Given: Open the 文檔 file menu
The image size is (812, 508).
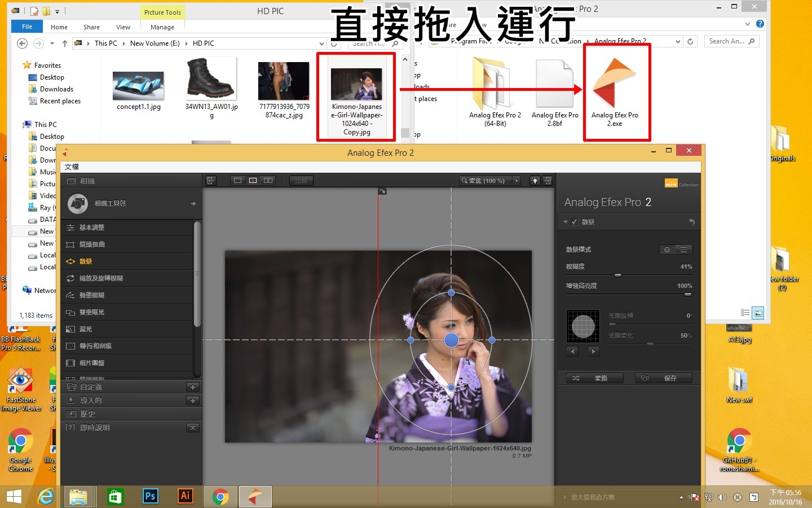Looking at the screenshot, I should coord(72,167).
